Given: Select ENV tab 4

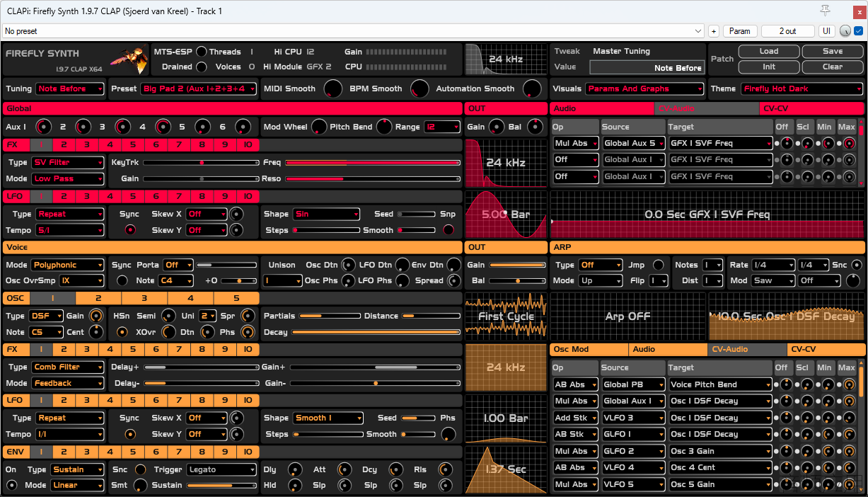Looking at the screenshot, I should (110, 452).
